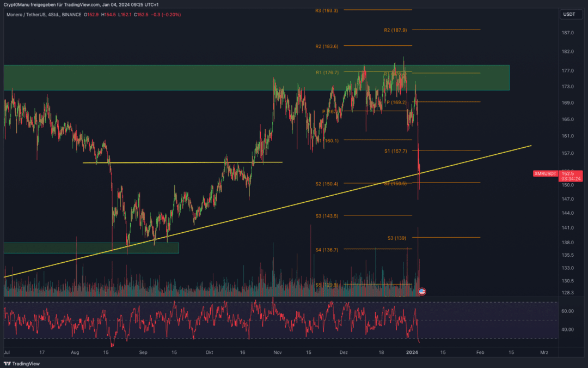The height and width of the screenshot is (368, 588).
Task: Click the 147.0 price axis label
Action: [x=567, y=199]
